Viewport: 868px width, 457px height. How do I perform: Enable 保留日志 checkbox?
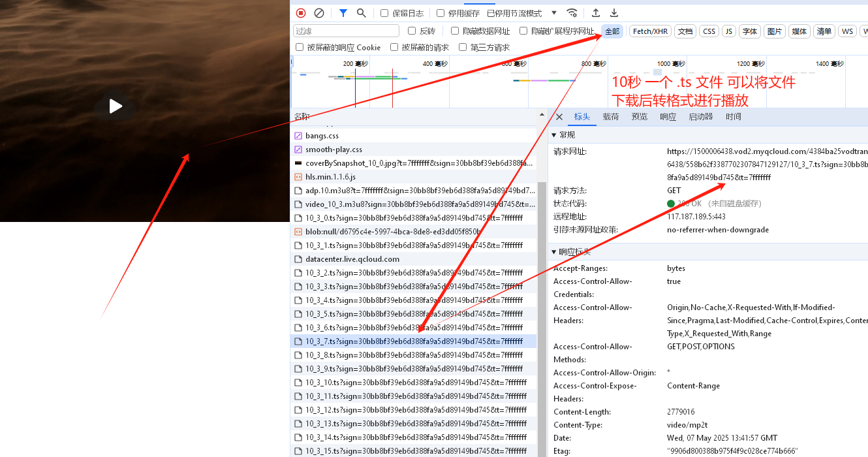(384, 13)
